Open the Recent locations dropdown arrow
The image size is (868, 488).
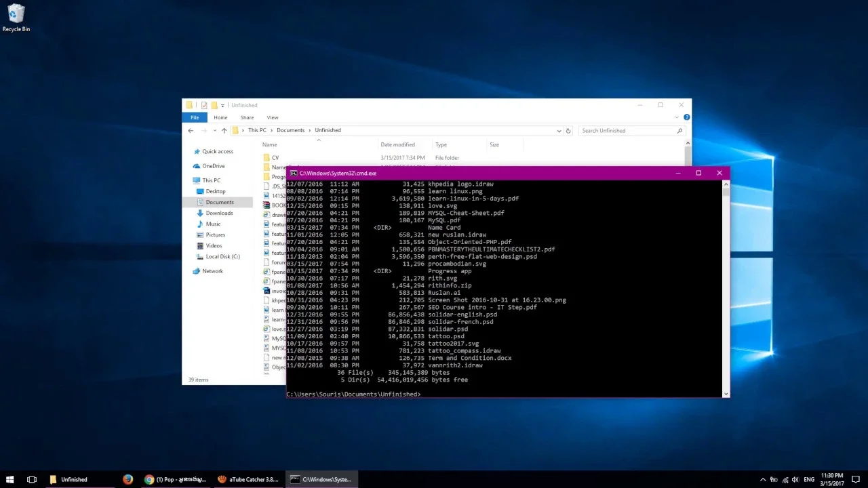tap(215, 131)
